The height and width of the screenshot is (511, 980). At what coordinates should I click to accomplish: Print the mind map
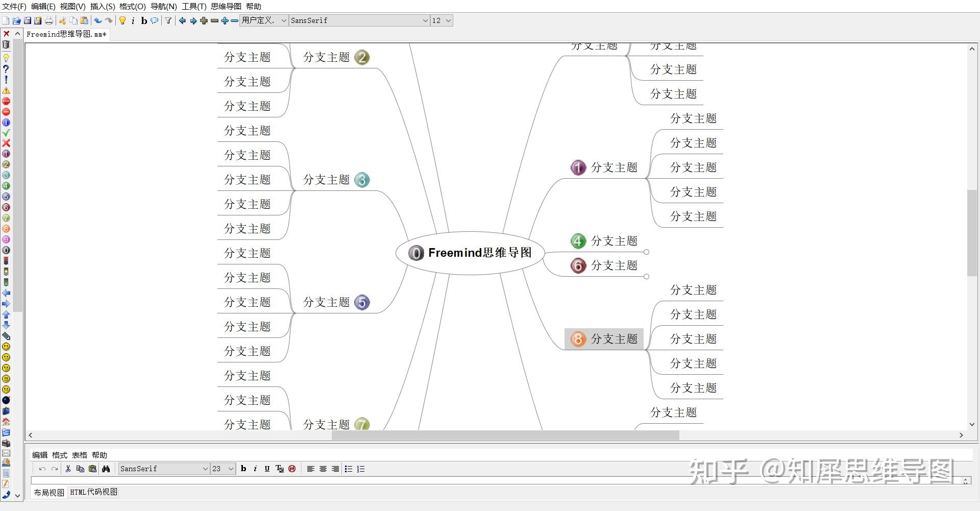[x=49, y=20]
